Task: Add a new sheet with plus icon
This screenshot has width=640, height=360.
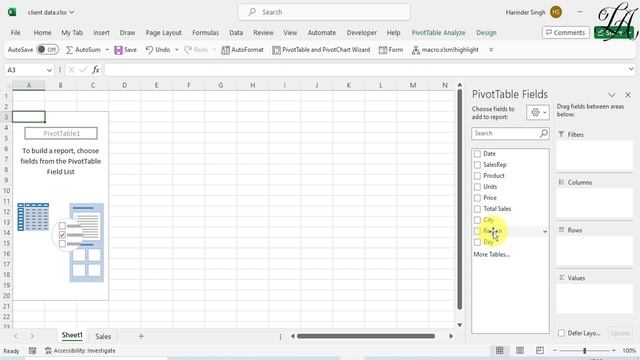Action: point(141,336)
